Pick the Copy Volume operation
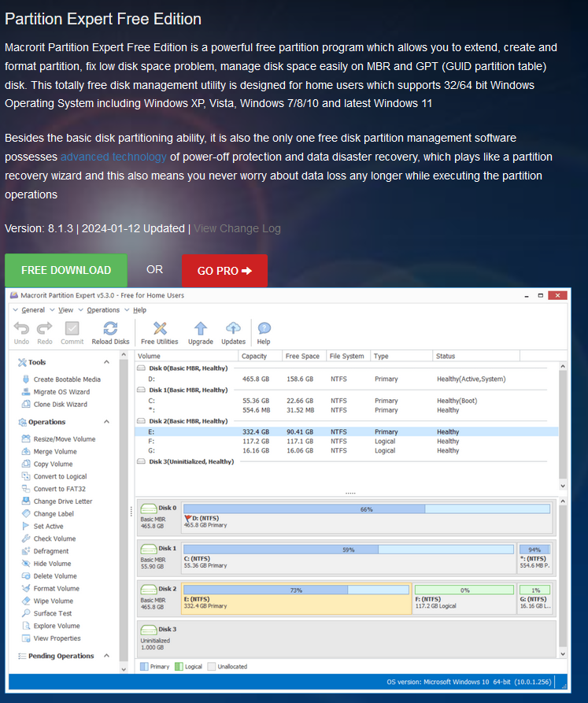The height and width of the screenshot is (703, 588). (47, 464)
